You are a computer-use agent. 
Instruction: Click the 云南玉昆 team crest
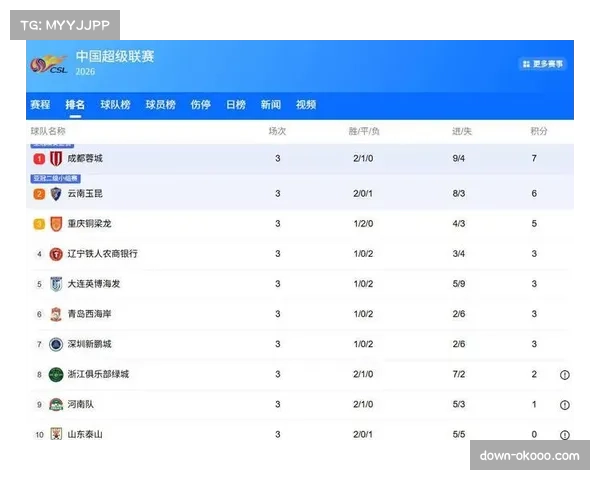click(56, 194)
